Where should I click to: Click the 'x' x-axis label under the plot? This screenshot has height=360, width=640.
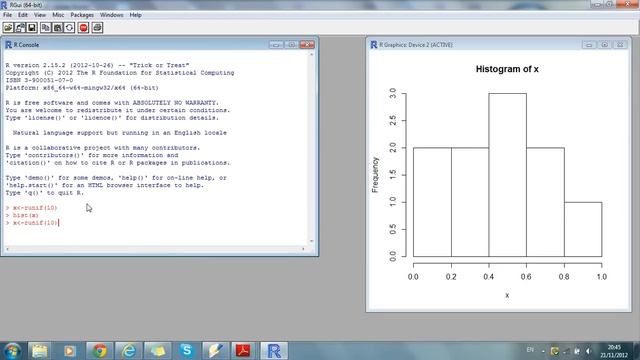click(x=507, y=295)
